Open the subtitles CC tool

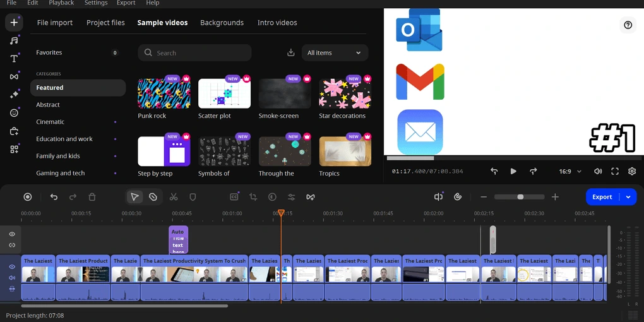click(234, 197)
